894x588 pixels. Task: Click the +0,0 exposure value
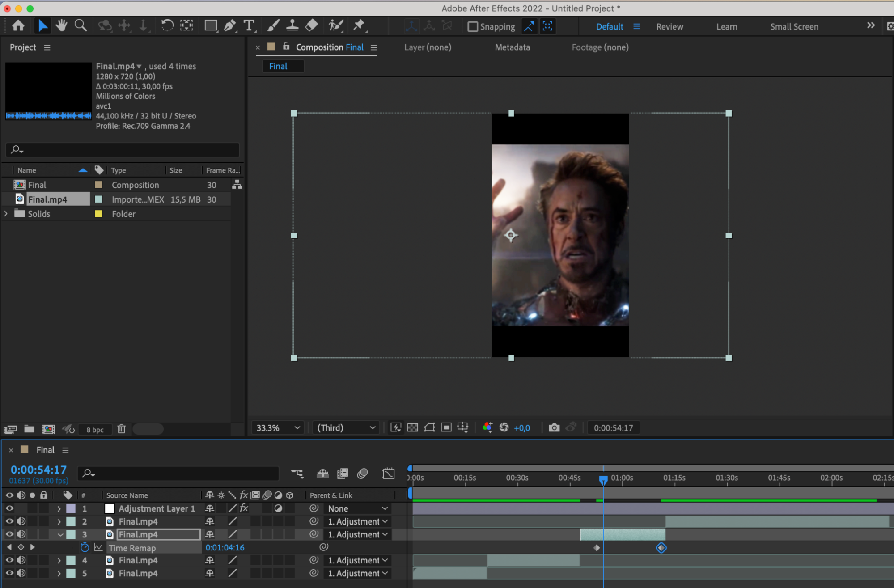tap(522, 428)
